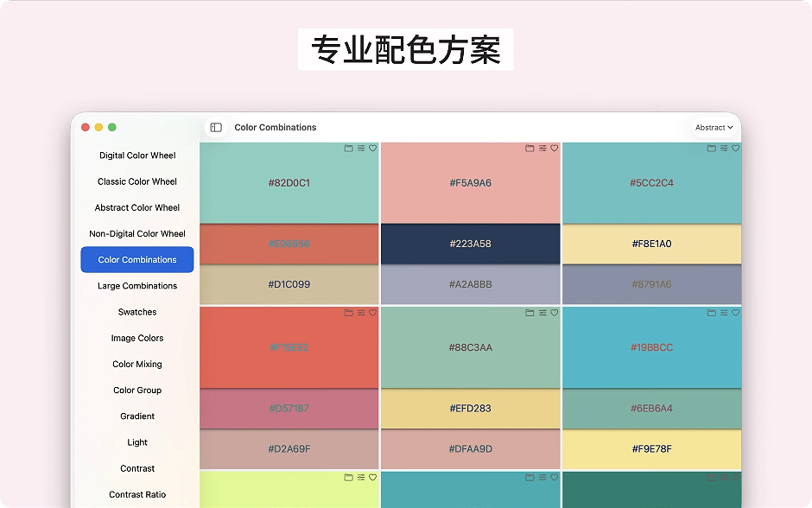The height and width of the screenshot is (508, 812).
Task: Favorite the #F5A9A6 combination with heart
Action: [555, 149]
